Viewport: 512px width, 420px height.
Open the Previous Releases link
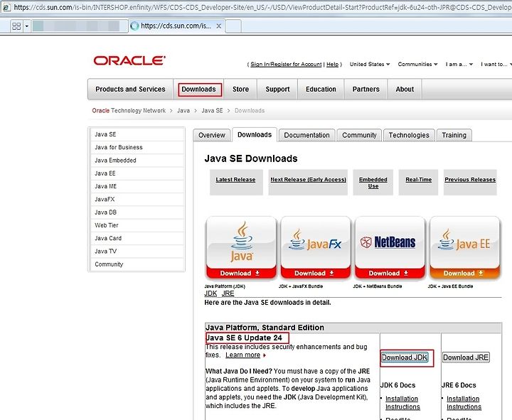coord(470,180)
